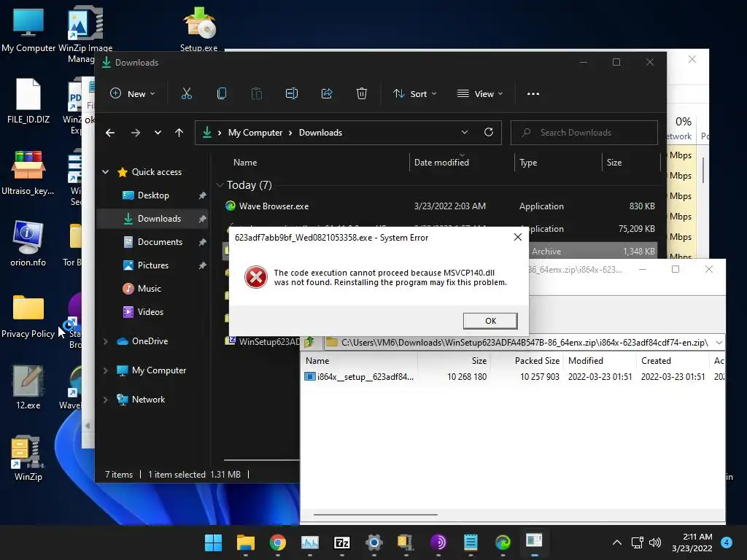Open notification center badge
The height and width of the screenshot is (560, 747).
(x=727, y=542)
